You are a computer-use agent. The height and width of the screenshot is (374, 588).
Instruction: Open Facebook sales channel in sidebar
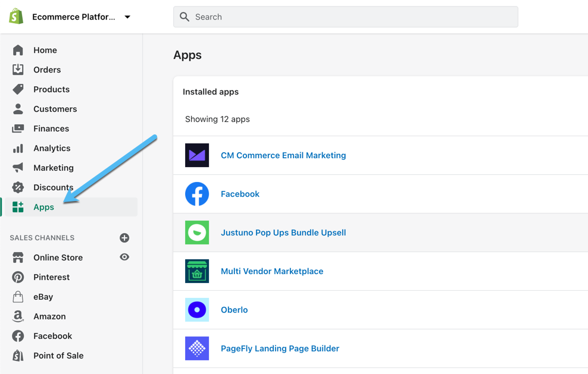tap(52, 336)
